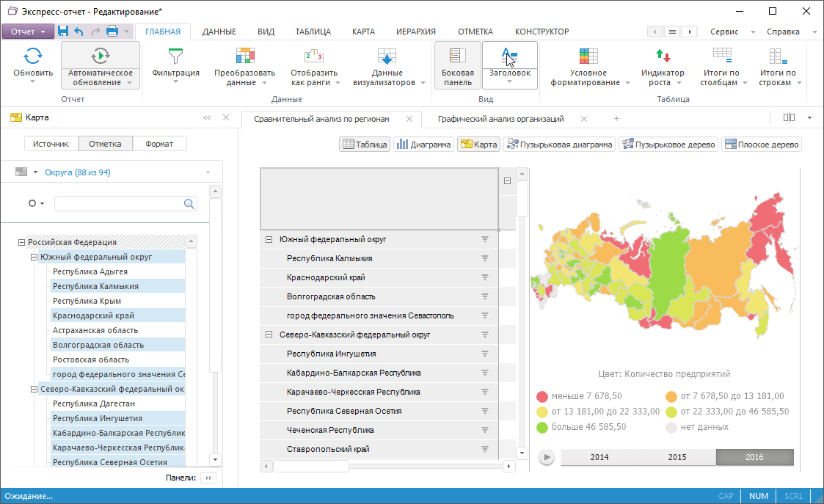
Task: Click the Итоги по столбцам icon
Action: (722, 56)
